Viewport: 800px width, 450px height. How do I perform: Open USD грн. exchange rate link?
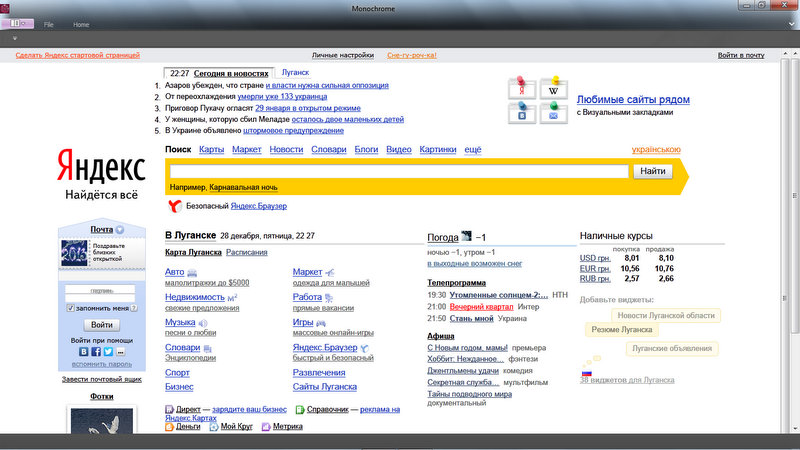[x=595, y=258]
